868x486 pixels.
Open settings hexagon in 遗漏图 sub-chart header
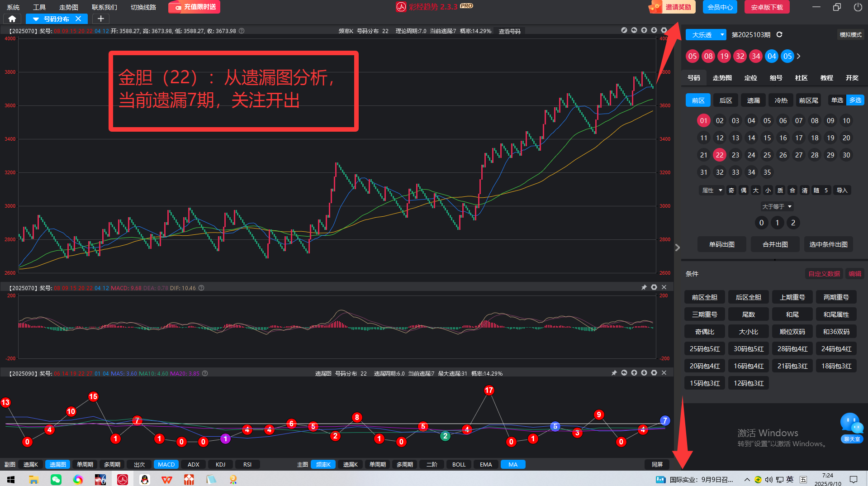click(x=654, y=373)
